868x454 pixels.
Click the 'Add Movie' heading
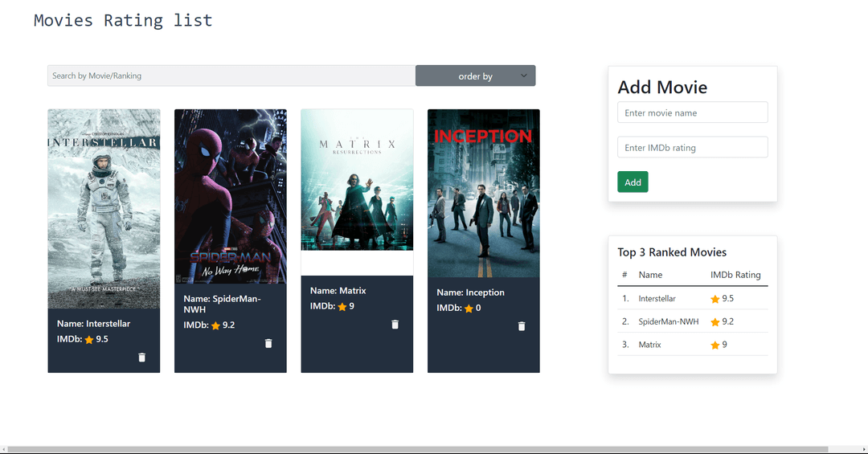(x=662, y=88)
